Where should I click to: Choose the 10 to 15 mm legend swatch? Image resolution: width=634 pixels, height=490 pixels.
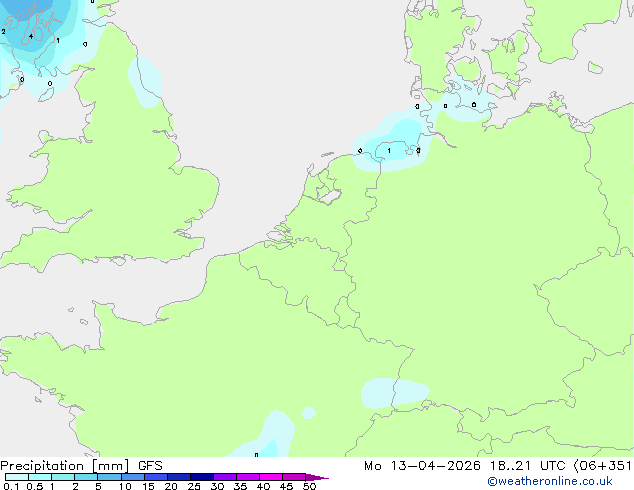pos(133,477)
